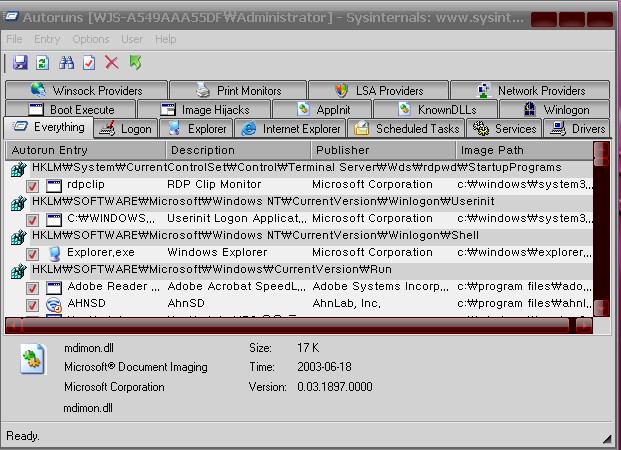
Task: Click the Adobe Reader entry window icon
Action: click(54, 288)
